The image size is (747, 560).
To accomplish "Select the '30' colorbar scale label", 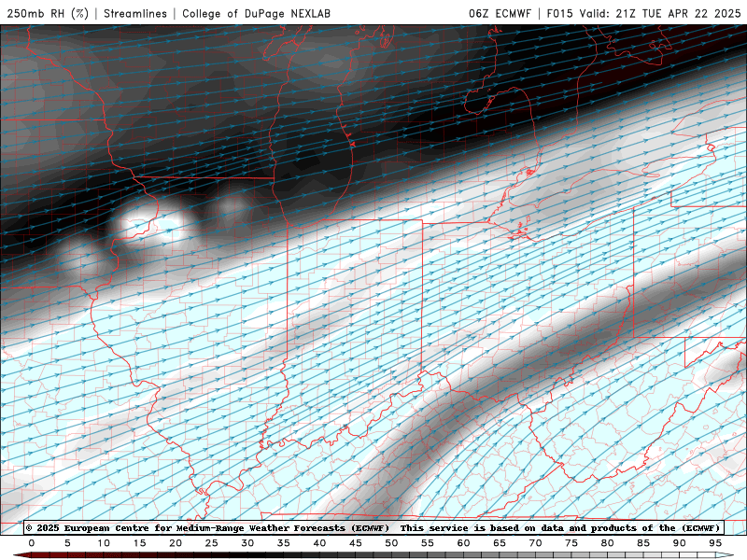I will 247,543.
